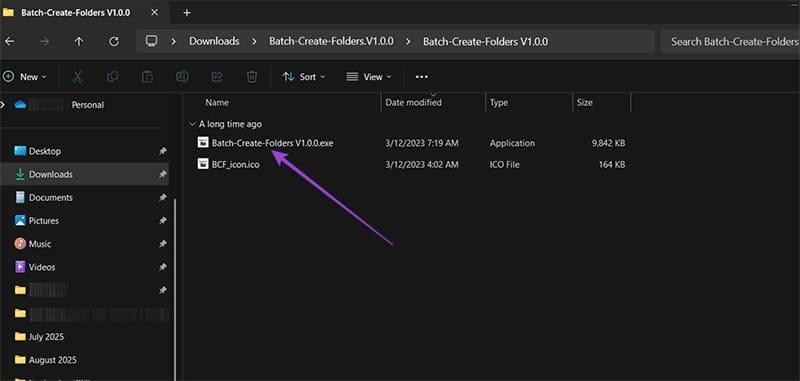
Task: Open Desktop in the sidebar
Action: pos(45,151)
